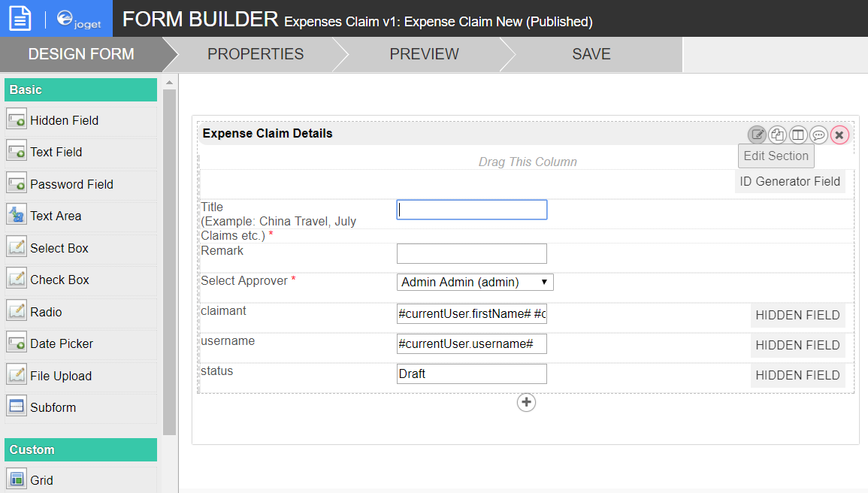The image size is (868, 493).
Task: Select the Hidden Field element
Action: coord(64,121)
